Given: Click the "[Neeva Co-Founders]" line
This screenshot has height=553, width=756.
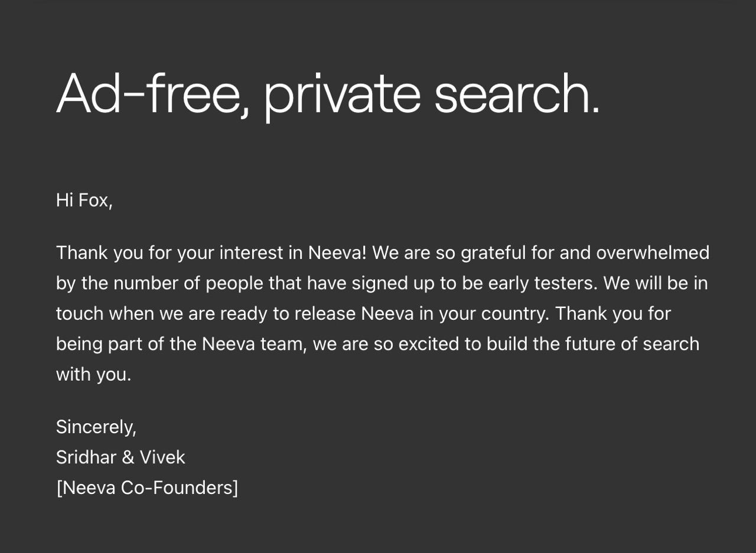Looking at the screenshot, I should coord(147,487).
